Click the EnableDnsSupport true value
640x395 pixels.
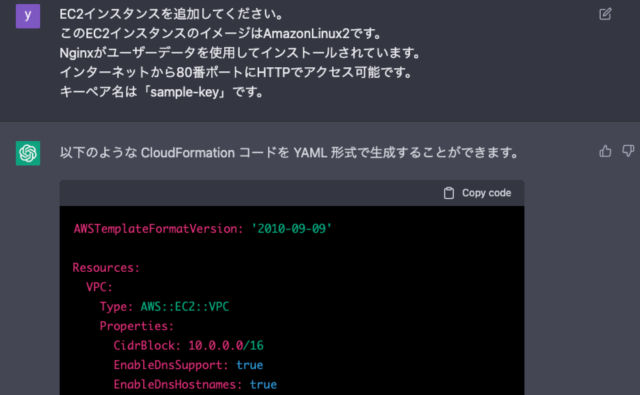pyautogui.click(x=250, y=365)
